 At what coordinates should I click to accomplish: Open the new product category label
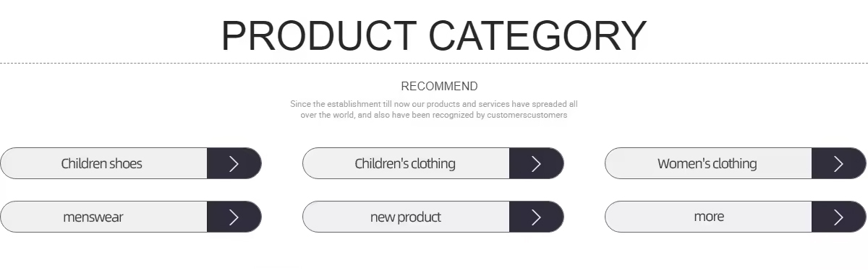[405, 217]
